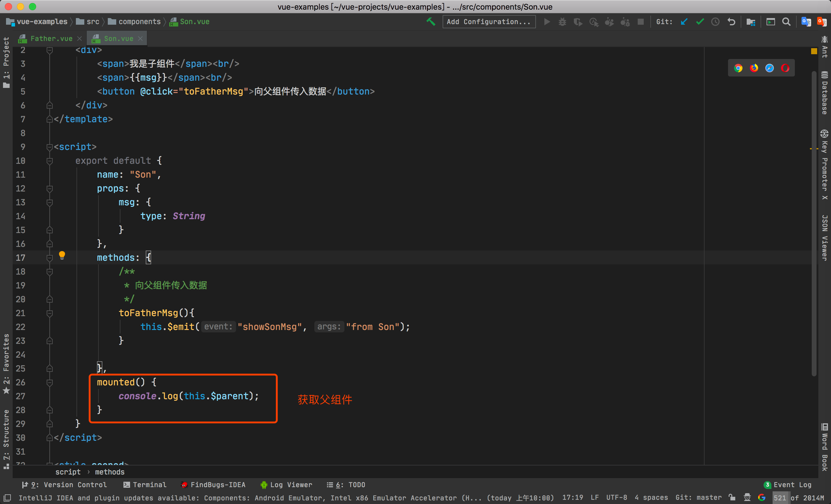
Task: Click Git Update Project arrow icon
Action: click(x=684, y=22)
